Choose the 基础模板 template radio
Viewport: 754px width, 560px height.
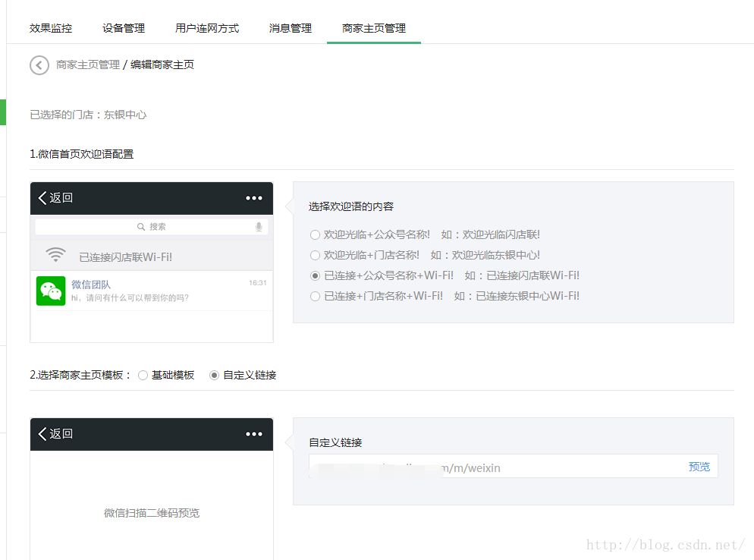[x=143, y=376]
